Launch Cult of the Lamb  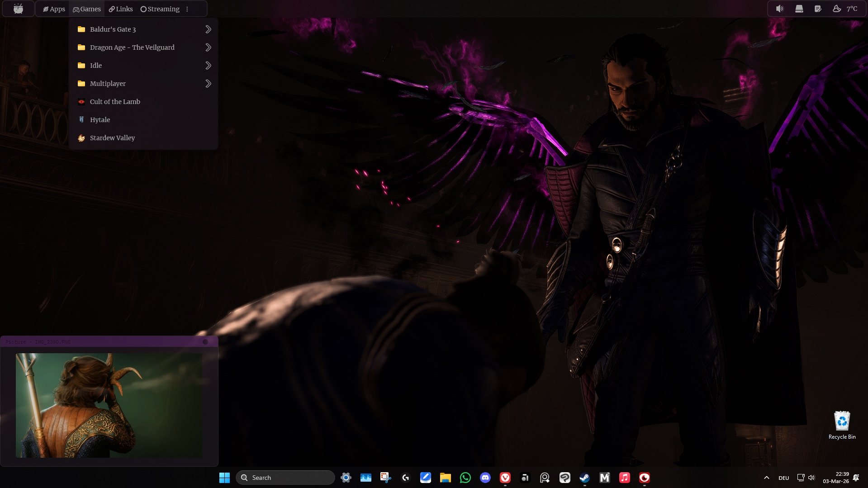tap(115, 102)
